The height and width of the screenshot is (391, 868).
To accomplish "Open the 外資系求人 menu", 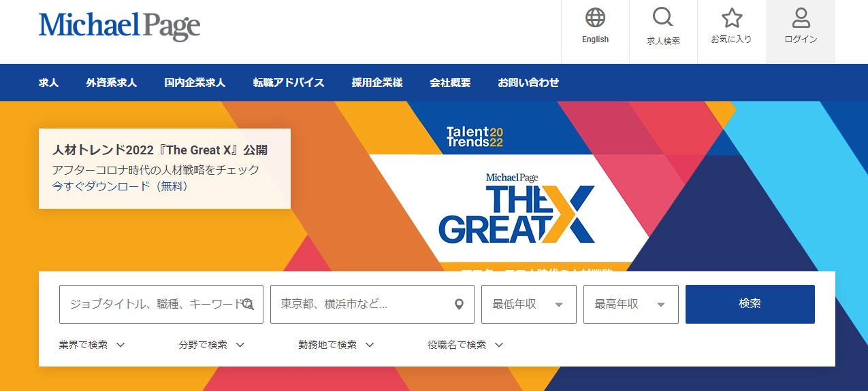I will [x=112, y=83].
